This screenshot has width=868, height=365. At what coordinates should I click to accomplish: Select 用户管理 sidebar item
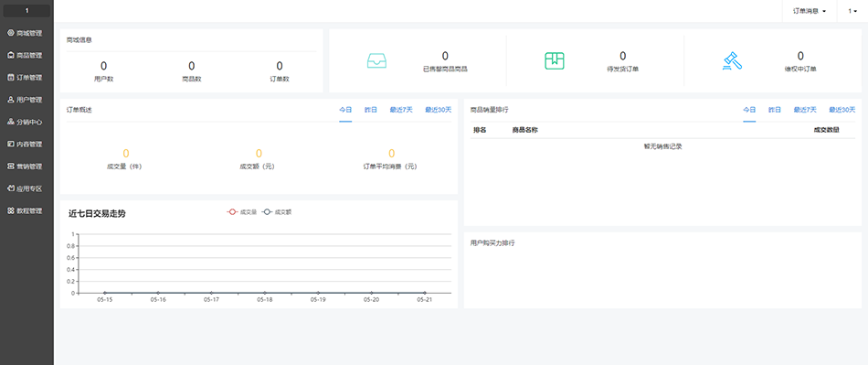coord(25,100)
